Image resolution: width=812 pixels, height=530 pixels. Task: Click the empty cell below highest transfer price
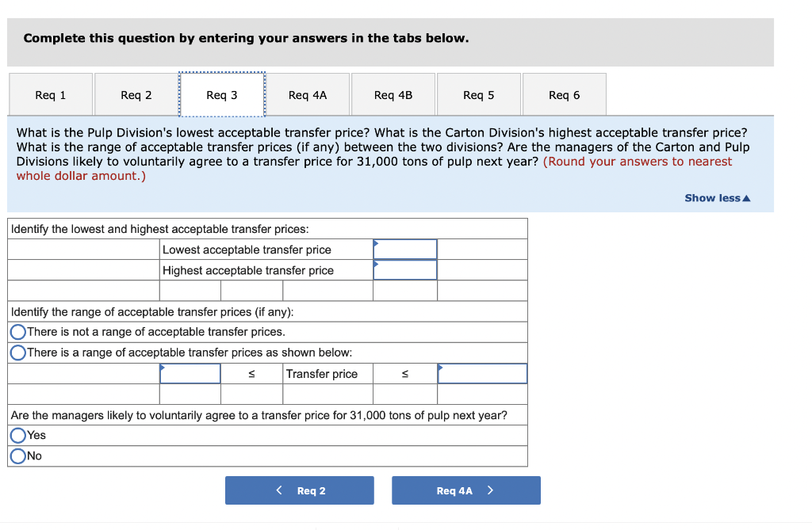404,290
